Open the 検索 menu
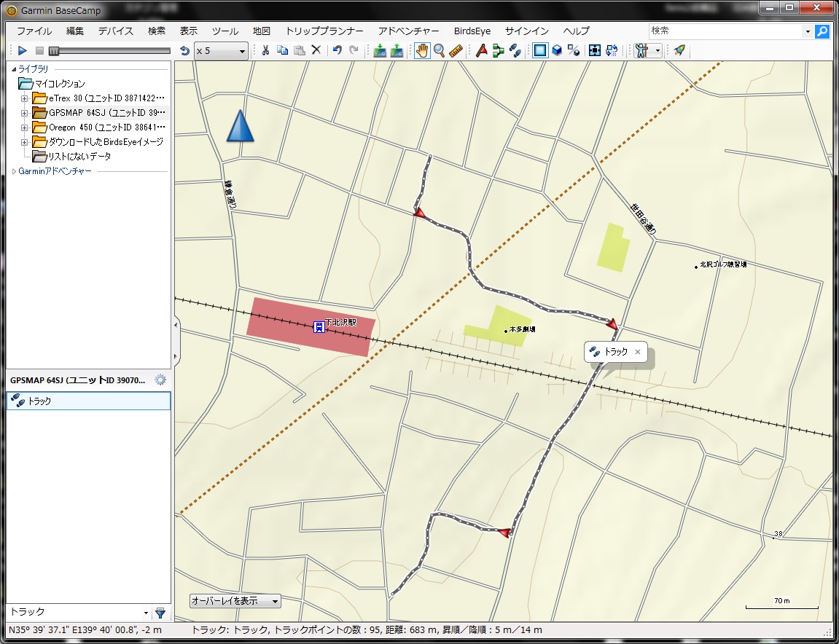The height and width of the screenshot is (644, 839). [x=157, y=31]
